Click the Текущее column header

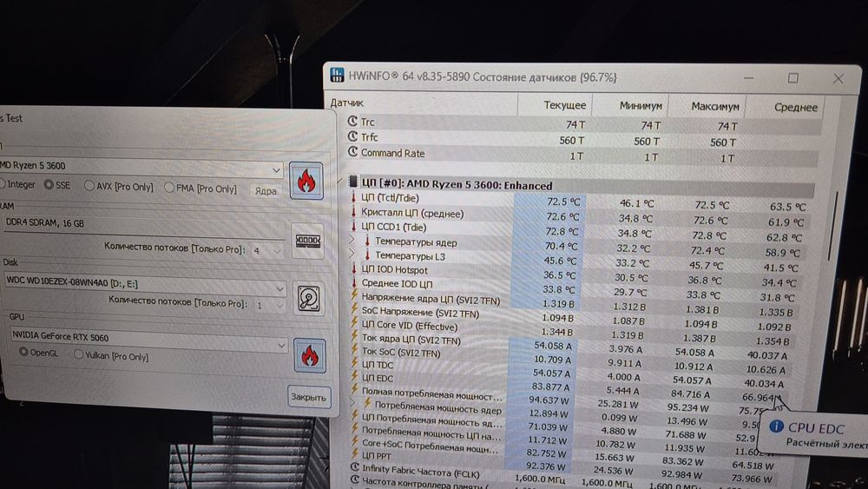(x=564, y=105)
